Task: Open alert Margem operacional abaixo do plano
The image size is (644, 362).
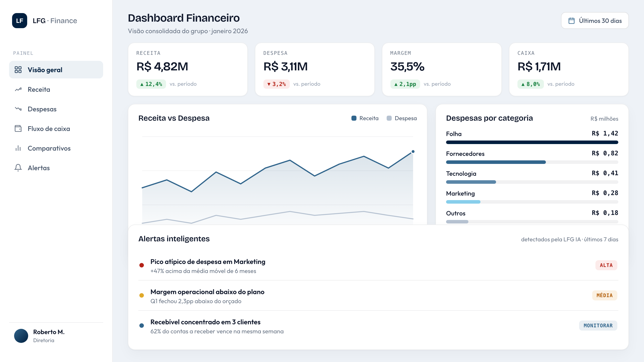Action: (x=378, y=296)
